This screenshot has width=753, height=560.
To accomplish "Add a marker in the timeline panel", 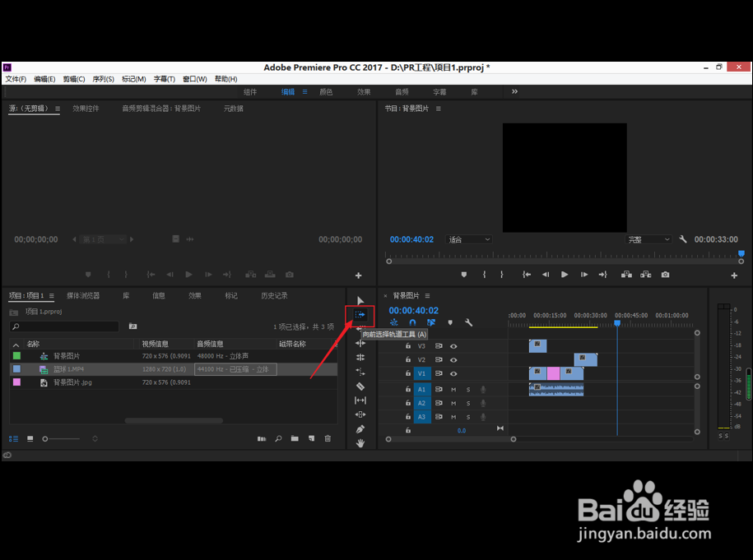I will [450, 323].
